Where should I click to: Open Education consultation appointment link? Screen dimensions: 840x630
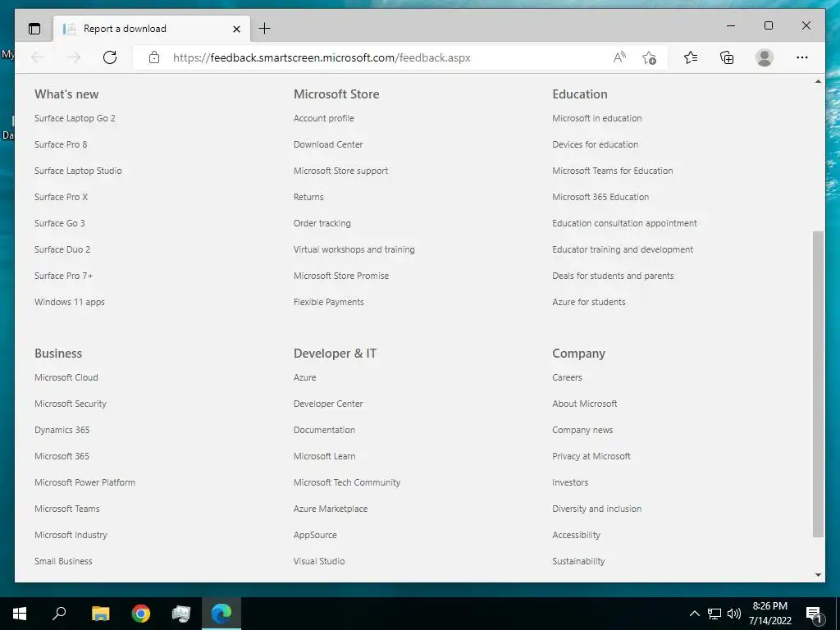[624, 223]
